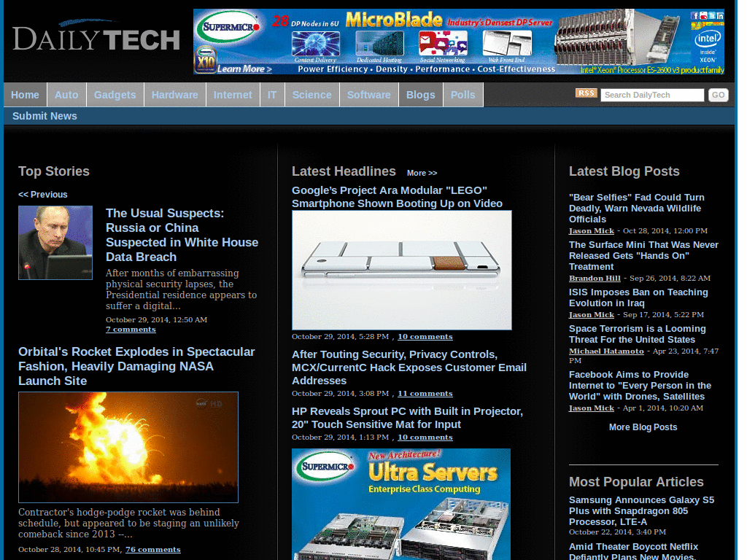This screenshot has height=560, width=747.
Task: Select the Internet tab
Action: pyautogui.click(x=233, y=95)
